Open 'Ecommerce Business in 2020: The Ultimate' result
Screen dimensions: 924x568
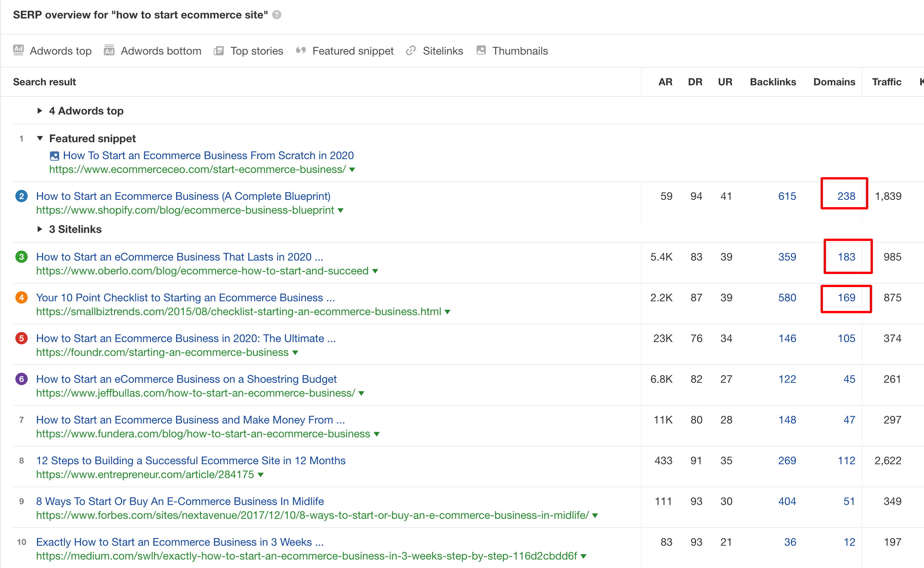186,338
